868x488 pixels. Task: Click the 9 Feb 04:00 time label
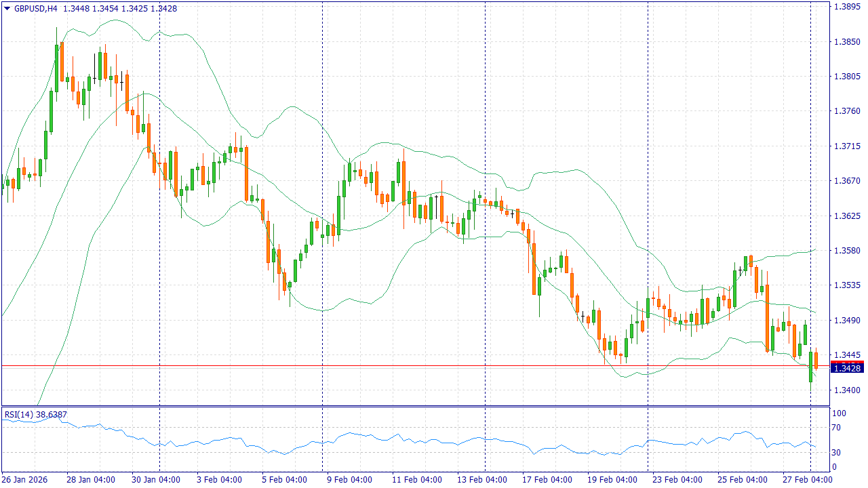(x=349, y=480)
